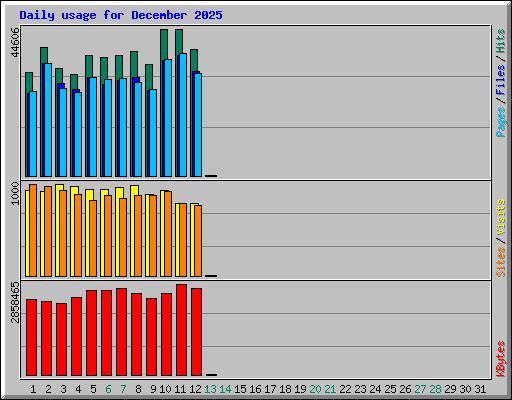This screenshot has height=400, width=512.
Task: Select the light blue Pages bar for day 2
Action: [48, 120]
